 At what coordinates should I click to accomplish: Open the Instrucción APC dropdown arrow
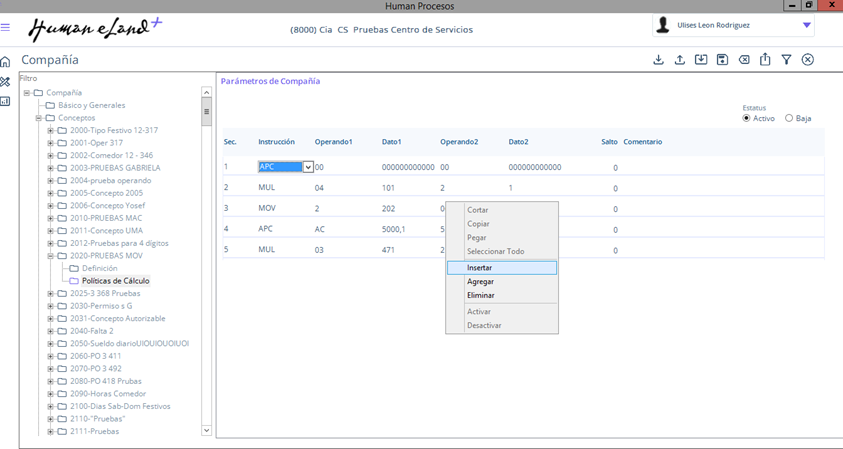(308, 168)
